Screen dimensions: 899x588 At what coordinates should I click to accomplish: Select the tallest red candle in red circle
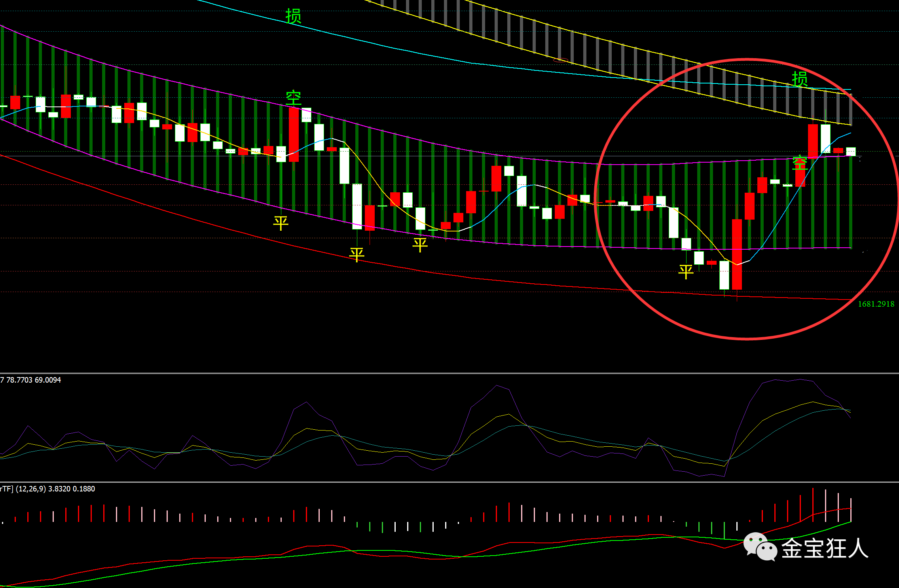pyautogui.click(x=737, y=254)
